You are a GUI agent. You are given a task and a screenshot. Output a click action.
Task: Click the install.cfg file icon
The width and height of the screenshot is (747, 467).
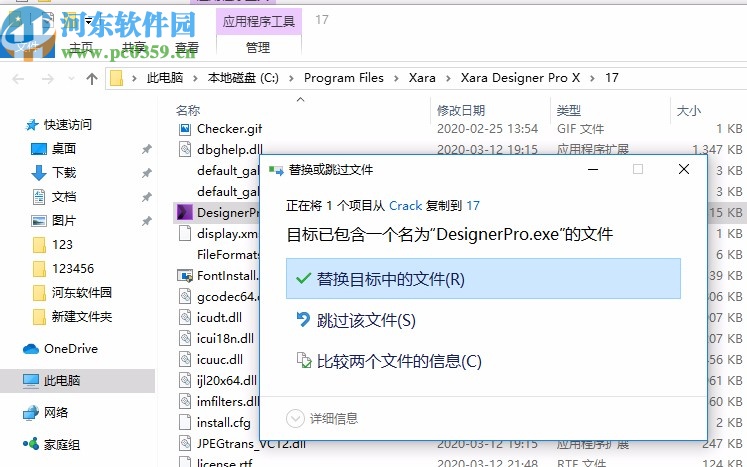pos(185,422)
